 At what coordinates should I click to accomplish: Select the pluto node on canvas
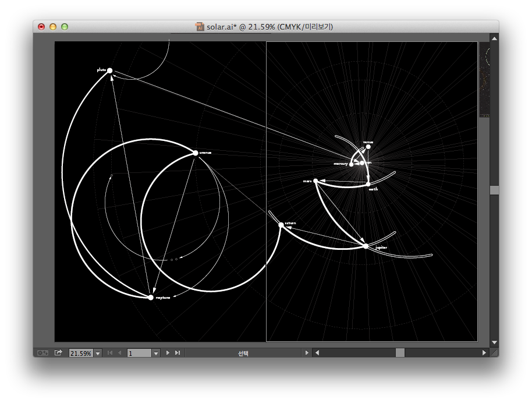coord(109,70)
